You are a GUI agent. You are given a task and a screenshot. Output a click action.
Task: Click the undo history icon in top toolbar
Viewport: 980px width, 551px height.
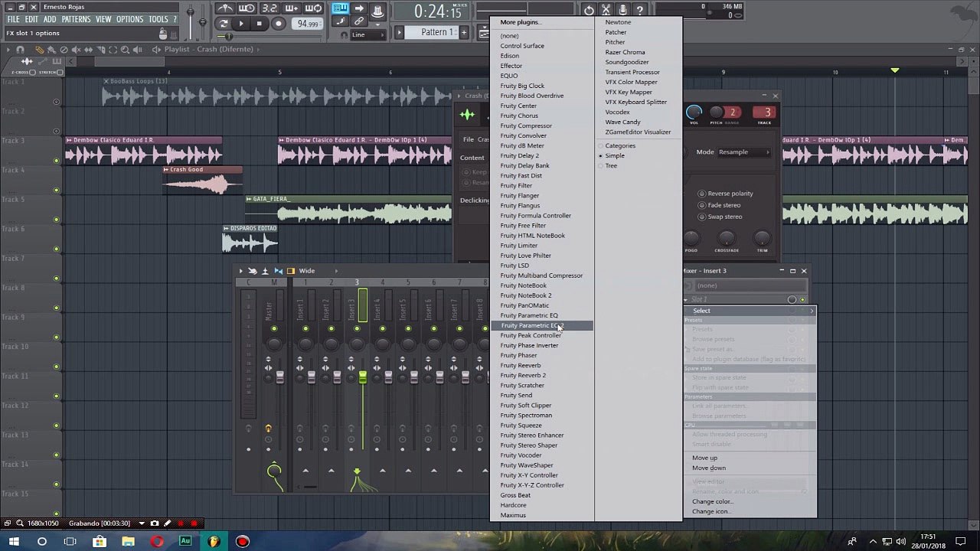588,10
